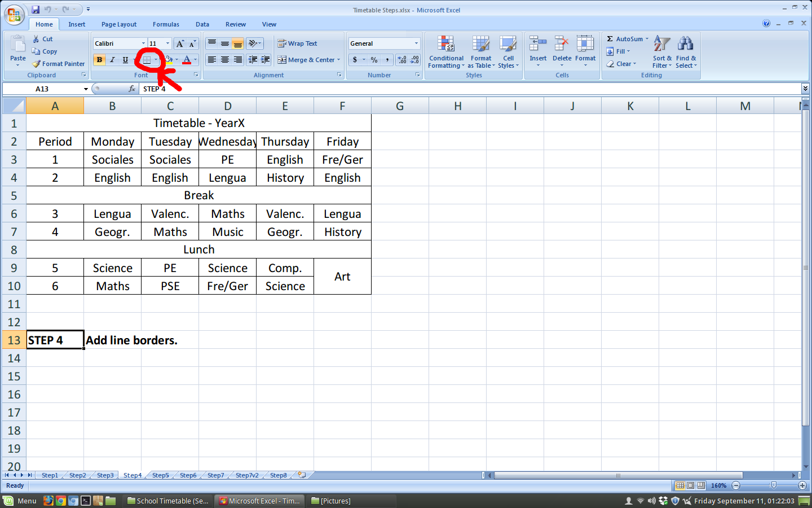Image resolution: width=812 pixels, height=508 pixels.
Task: Toggle bold formatting
Action: point(99,60)
